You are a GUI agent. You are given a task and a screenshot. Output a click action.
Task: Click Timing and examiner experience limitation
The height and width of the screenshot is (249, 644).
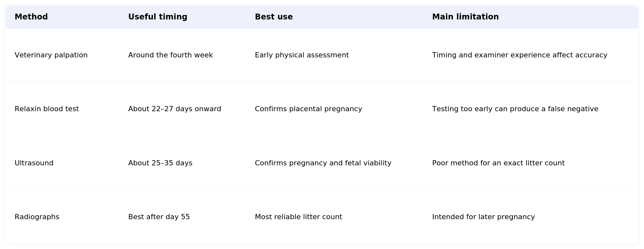click(x=520, y=55)
